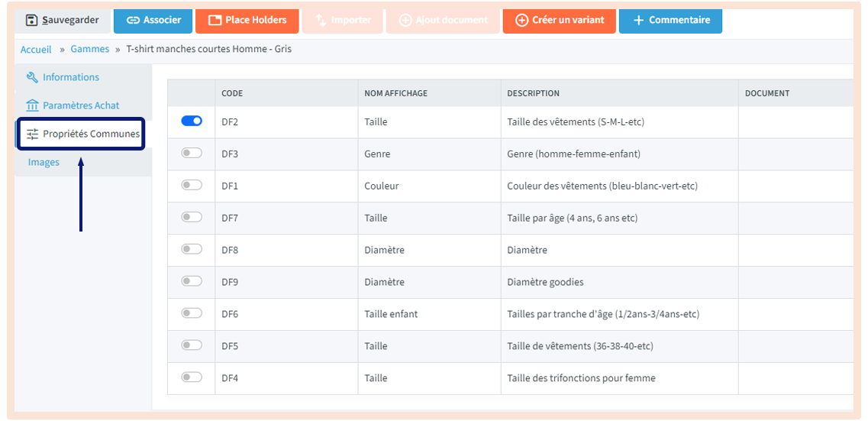This screenshot has width=868, height=421.
Task: Click the Sauvegarder save button
Action: pos(63,21)
